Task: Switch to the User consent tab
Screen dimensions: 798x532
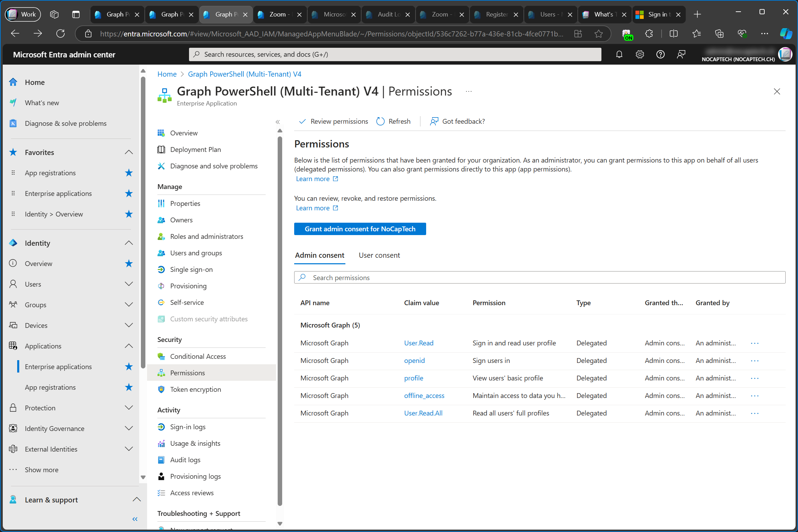Action: (x=379, y=255)
